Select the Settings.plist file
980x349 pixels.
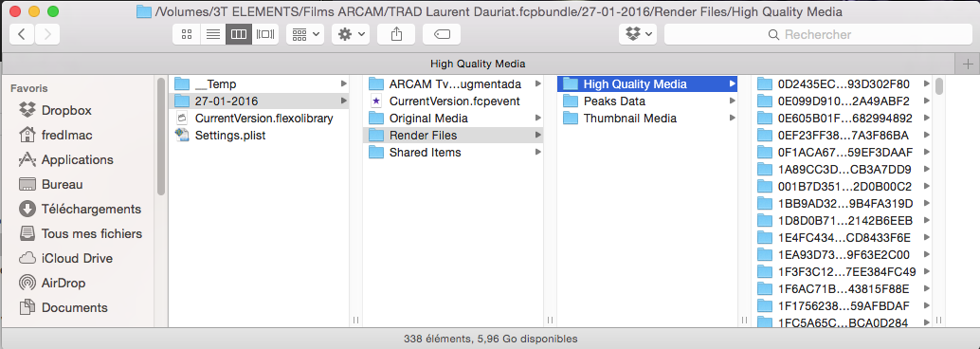[x=260, y=135]
